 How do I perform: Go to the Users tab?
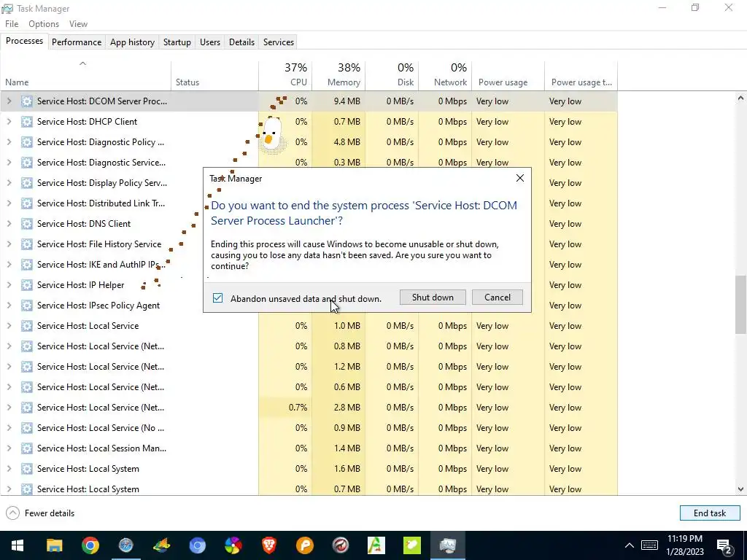tap(210, 42)
